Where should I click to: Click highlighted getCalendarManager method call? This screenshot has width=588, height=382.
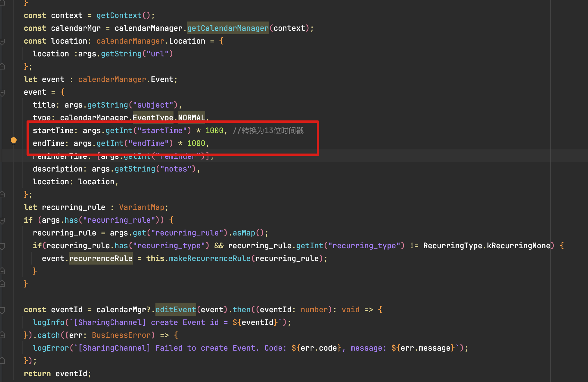click(228, 28)
